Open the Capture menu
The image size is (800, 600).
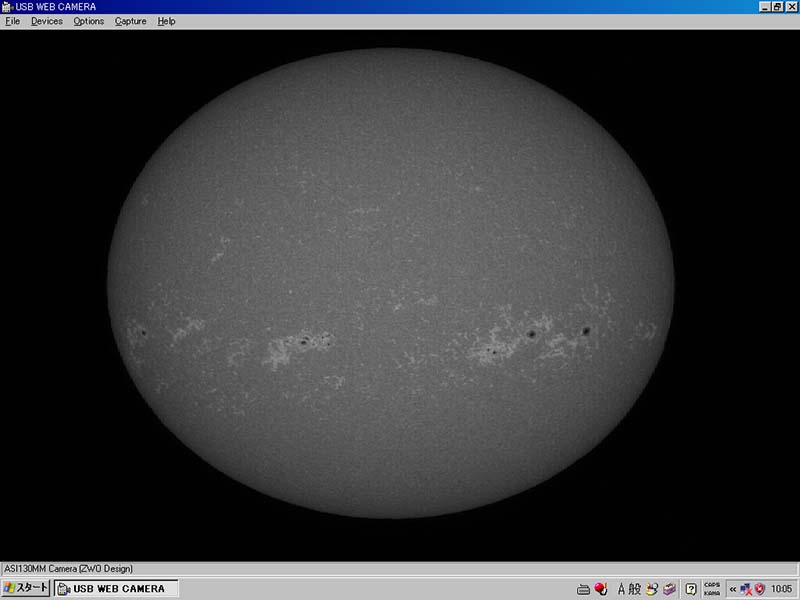pyautogui.click(x=130, y=21)
